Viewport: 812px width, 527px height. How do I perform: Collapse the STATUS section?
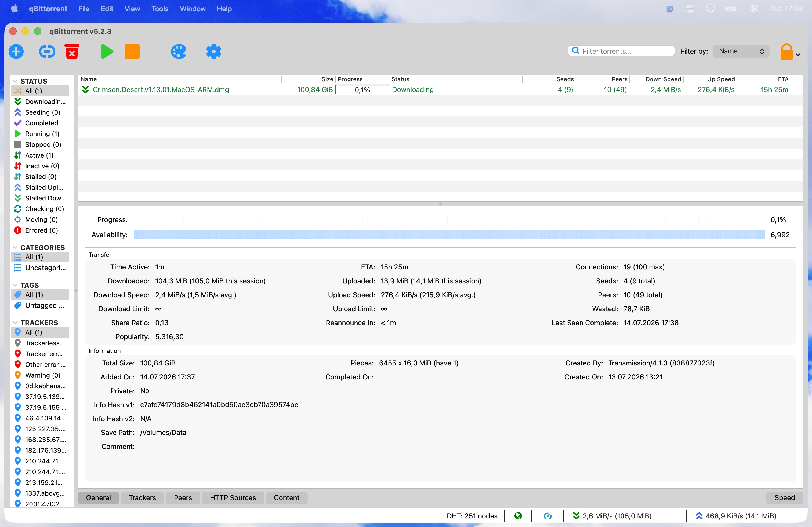(15, 81)
